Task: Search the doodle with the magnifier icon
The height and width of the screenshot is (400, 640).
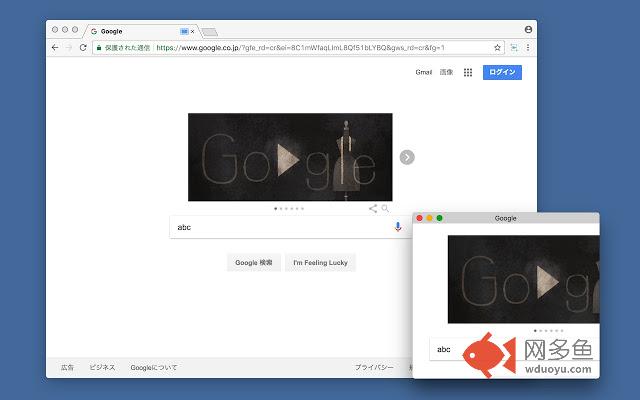Action: pos(385,209)
